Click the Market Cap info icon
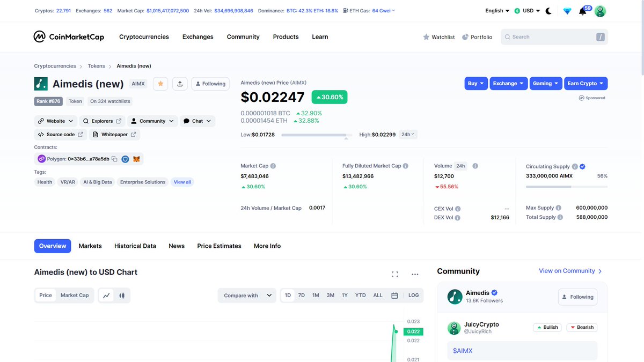Image resolution: width=644 pixels, height=362 pixels. (x=273, y=166)
